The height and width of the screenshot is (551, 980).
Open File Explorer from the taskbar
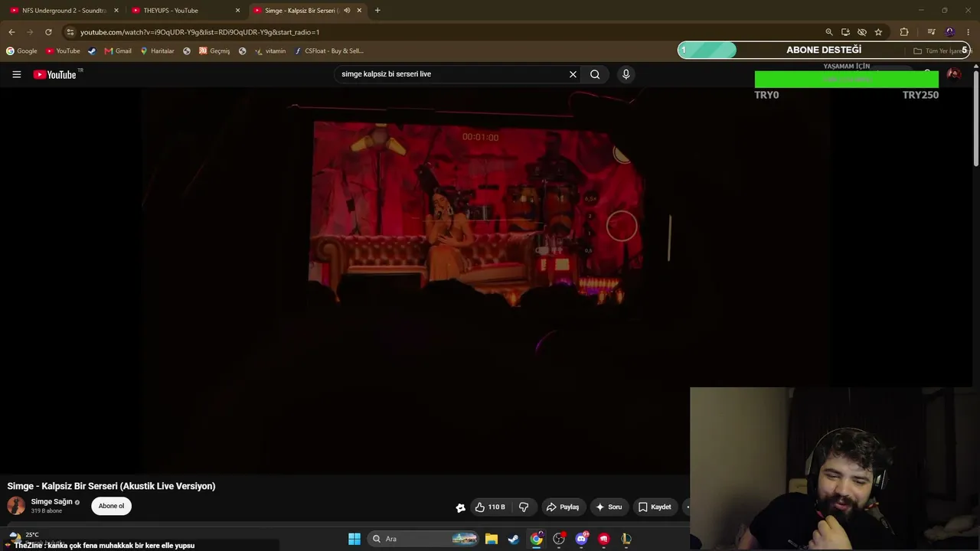click(x=492, y=539)
